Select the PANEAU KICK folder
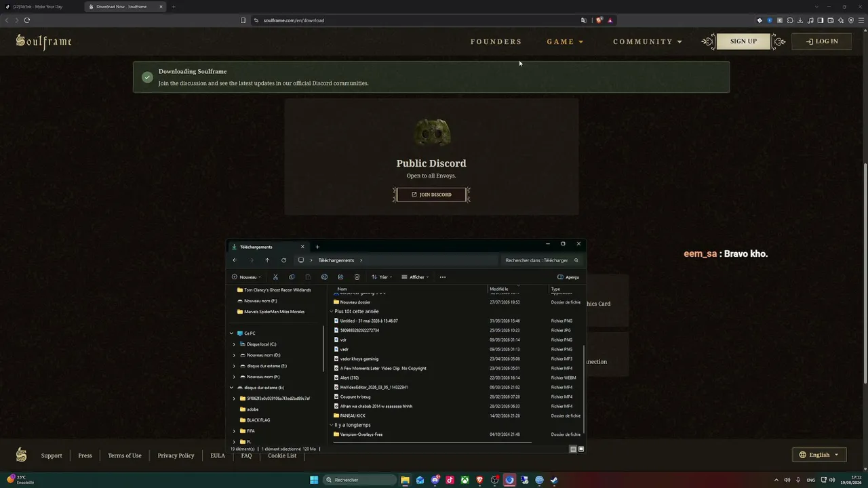This screenshot has width=868, height=488. (353, 415)
